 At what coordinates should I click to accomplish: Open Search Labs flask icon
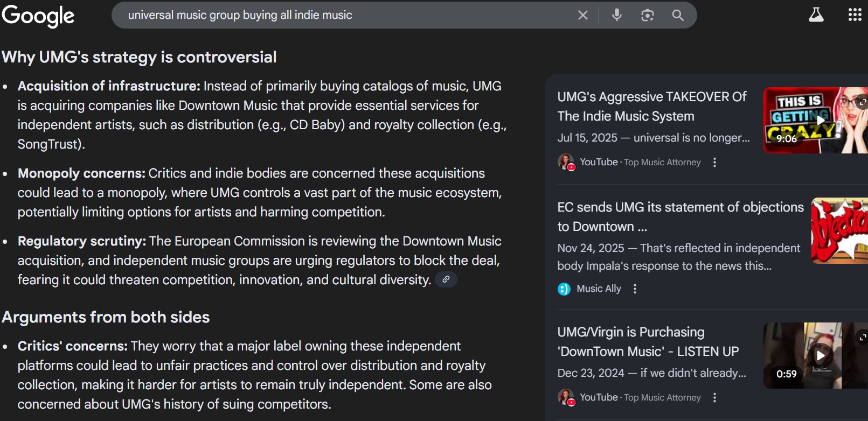[816, 15]
